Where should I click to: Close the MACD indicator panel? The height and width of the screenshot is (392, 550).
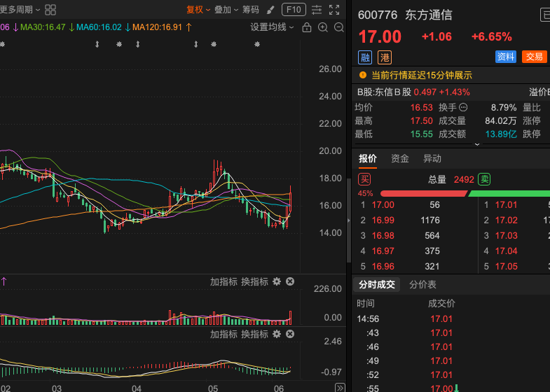pyautogui.click(x=290, y=334)
